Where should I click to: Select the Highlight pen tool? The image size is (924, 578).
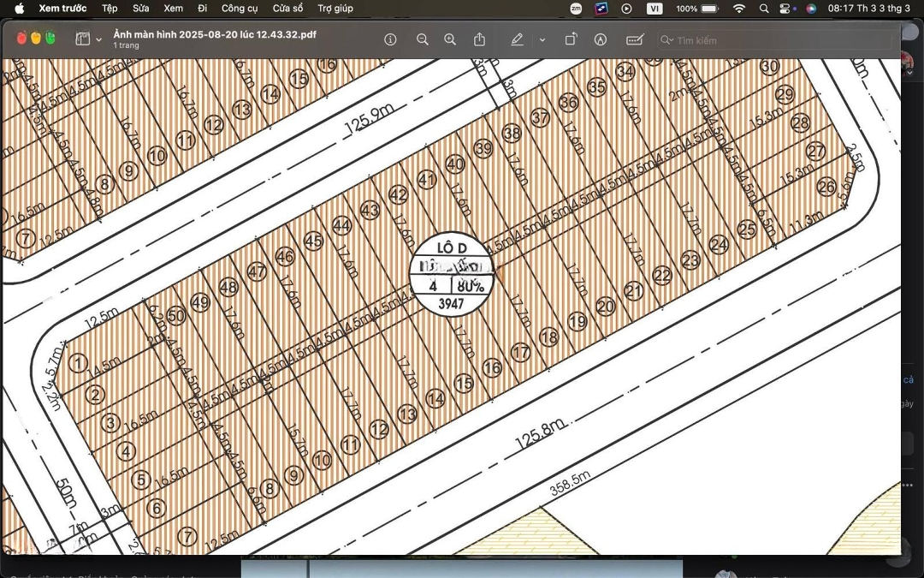pos(517,39)
